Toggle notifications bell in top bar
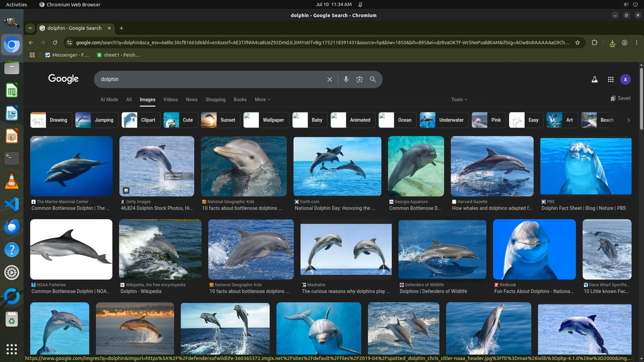The width and height of the screenshot is (644, 362). pos(360,4)
